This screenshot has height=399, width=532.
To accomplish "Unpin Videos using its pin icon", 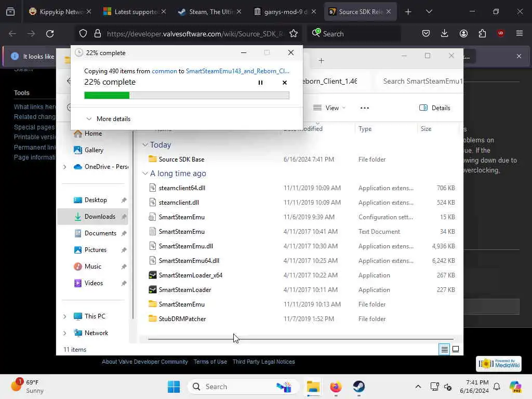I will point(124,283).
